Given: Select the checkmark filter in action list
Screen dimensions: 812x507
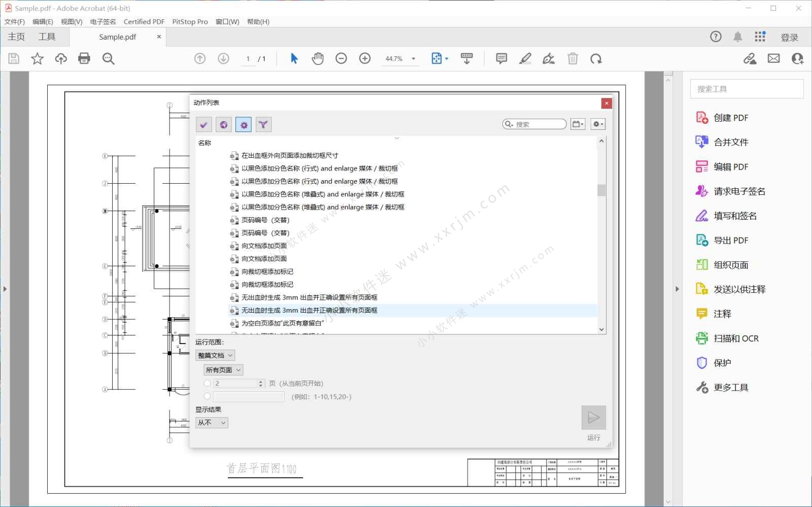Looking at the screenshot, I should pos(204,124).
